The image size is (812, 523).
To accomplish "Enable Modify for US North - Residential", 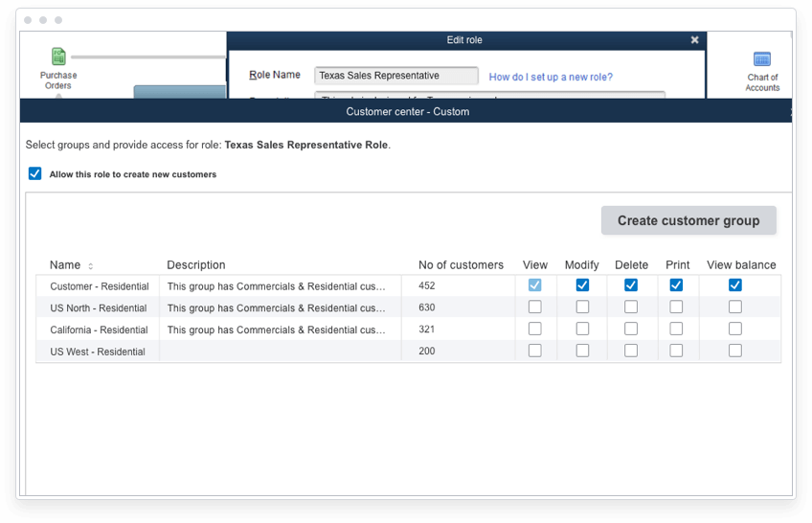I will (582, 307).
